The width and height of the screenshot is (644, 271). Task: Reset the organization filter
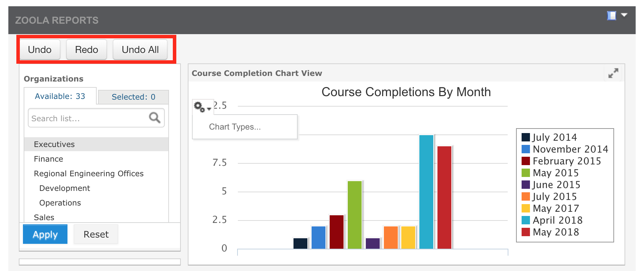[x=96, y=234]
